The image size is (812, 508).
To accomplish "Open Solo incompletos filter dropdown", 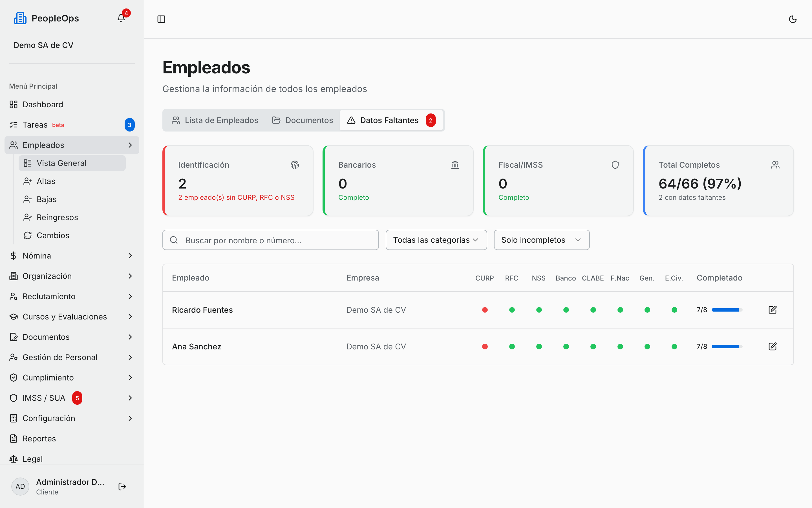I will pyautogui.click(x=542, y=240).
